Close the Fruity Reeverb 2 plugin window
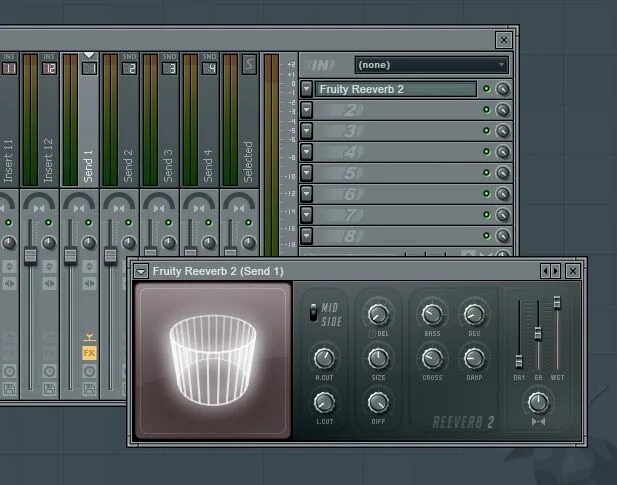This screenshot has width=617, height=485. (x=573, y=271)
